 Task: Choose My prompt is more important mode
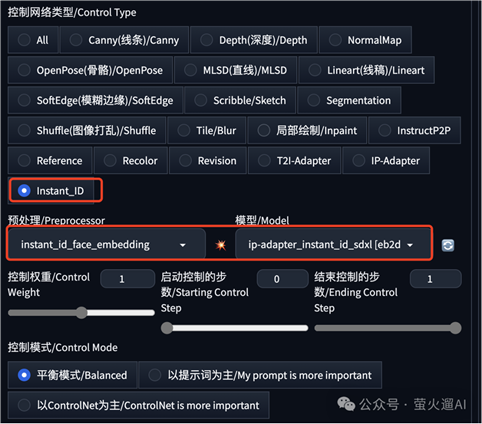coord(260,375)
